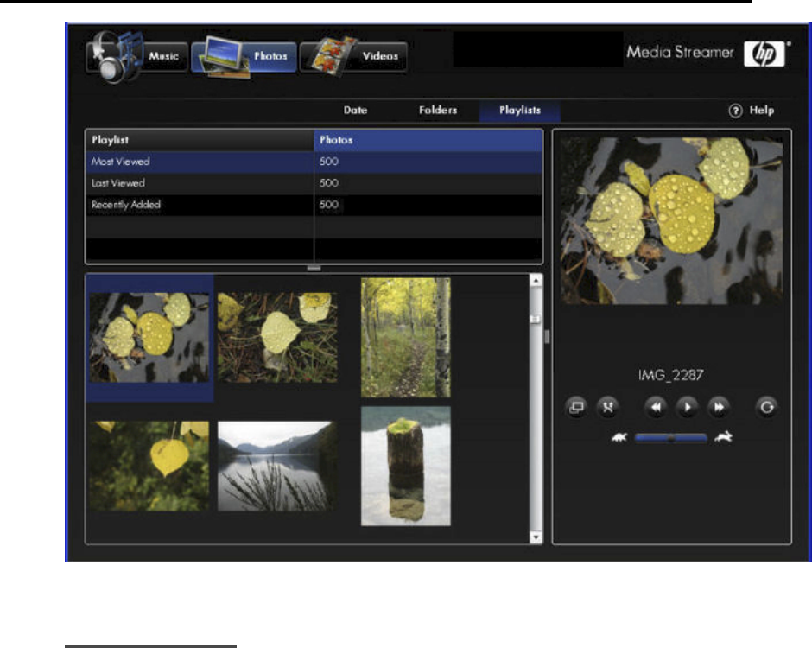This screenshot has width=812, height=648.
Task: Select the wet leaves on water thumbnail
Action: click(149, 338)
